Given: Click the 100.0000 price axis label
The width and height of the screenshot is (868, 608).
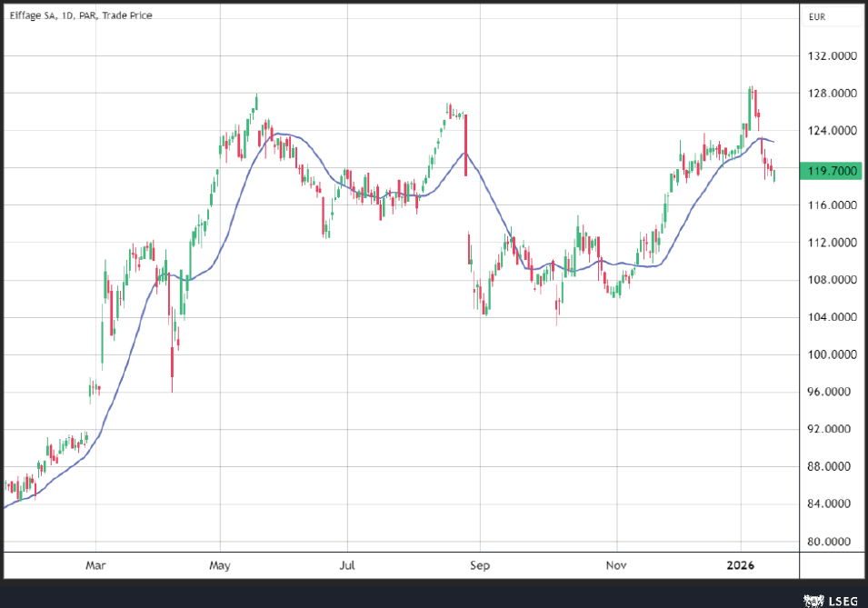Looking at the screenshot, I should (x=832, y=354).
